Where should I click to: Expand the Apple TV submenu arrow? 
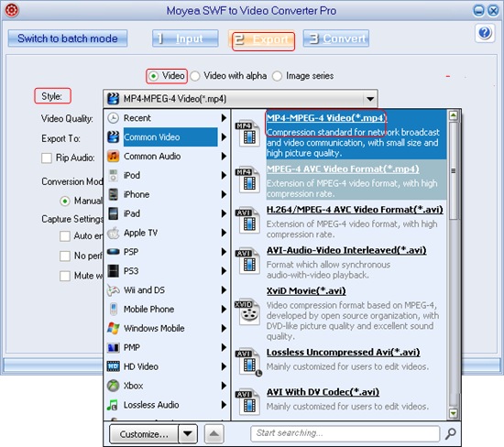(x=224, y=233)
